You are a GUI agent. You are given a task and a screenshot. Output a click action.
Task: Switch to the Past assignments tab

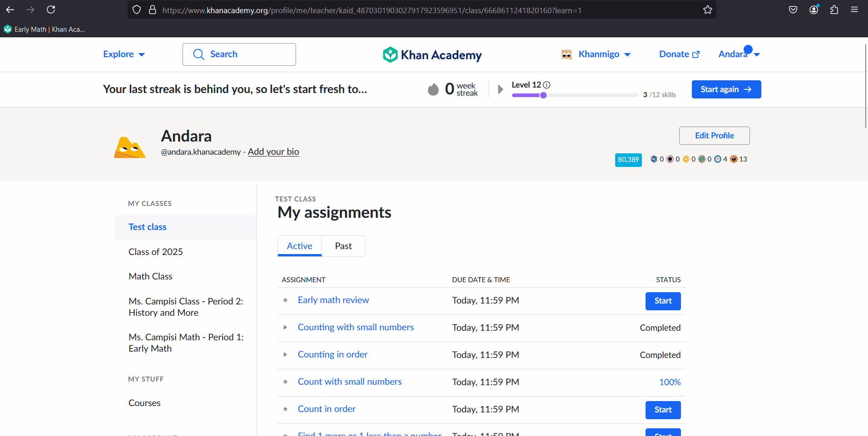point(343,246)
